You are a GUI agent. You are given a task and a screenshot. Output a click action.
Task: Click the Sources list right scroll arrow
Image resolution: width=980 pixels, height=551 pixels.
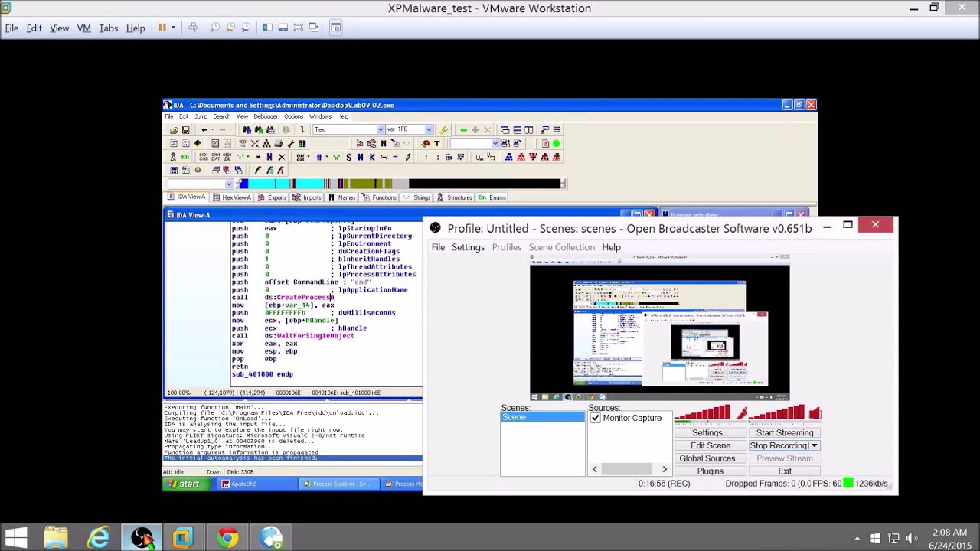(664, 469)
